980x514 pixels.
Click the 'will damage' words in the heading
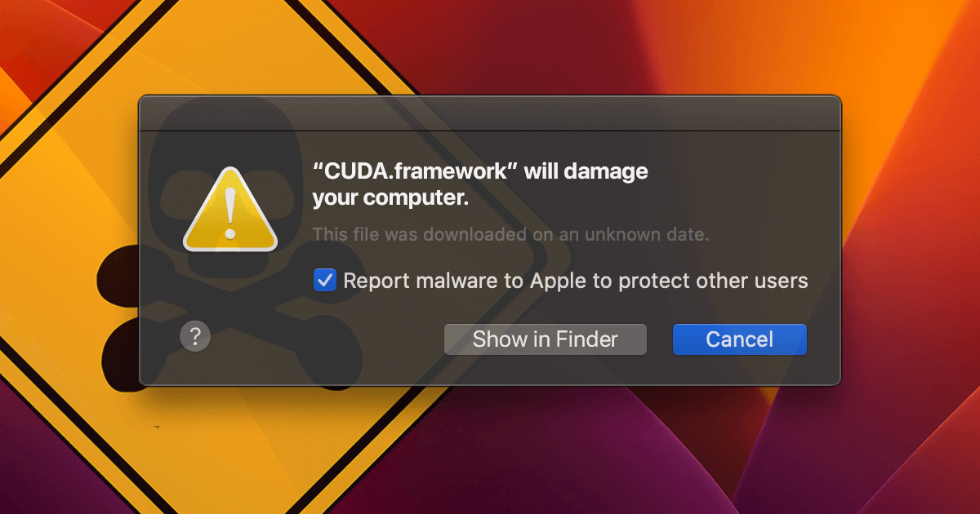point(586,172)
